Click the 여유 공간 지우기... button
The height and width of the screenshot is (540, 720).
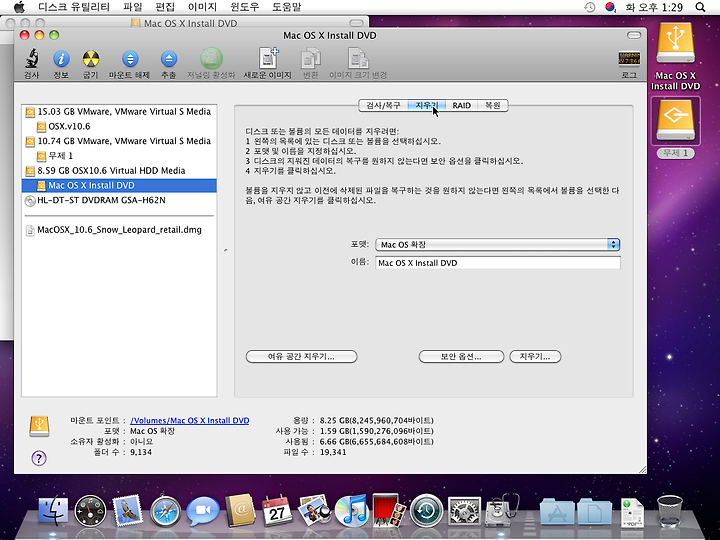tap(301, 356)
